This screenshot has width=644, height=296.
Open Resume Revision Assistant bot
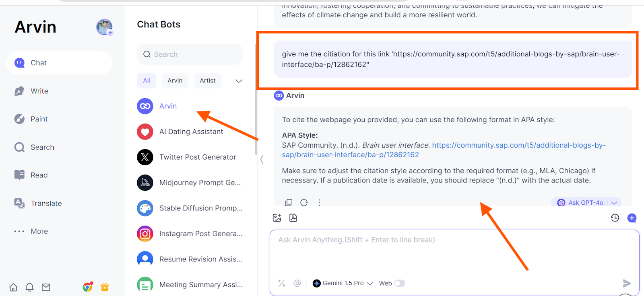[190, 259]
